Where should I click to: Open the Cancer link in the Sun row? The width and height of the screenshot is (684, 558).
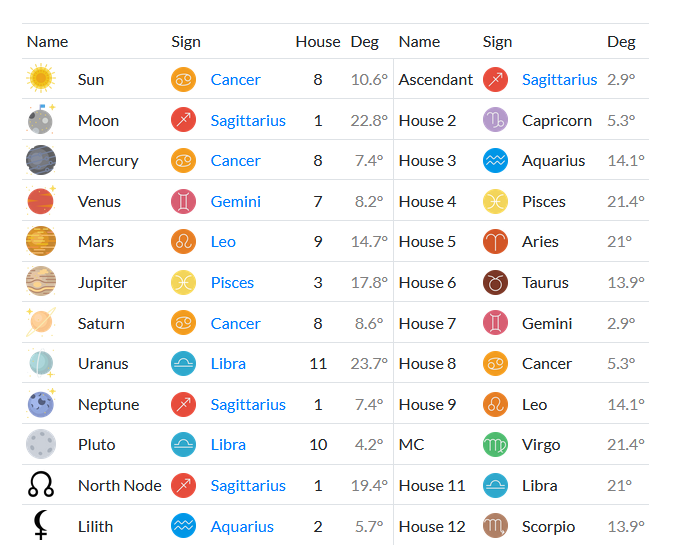pyautogui.click(x=236, y=79)
